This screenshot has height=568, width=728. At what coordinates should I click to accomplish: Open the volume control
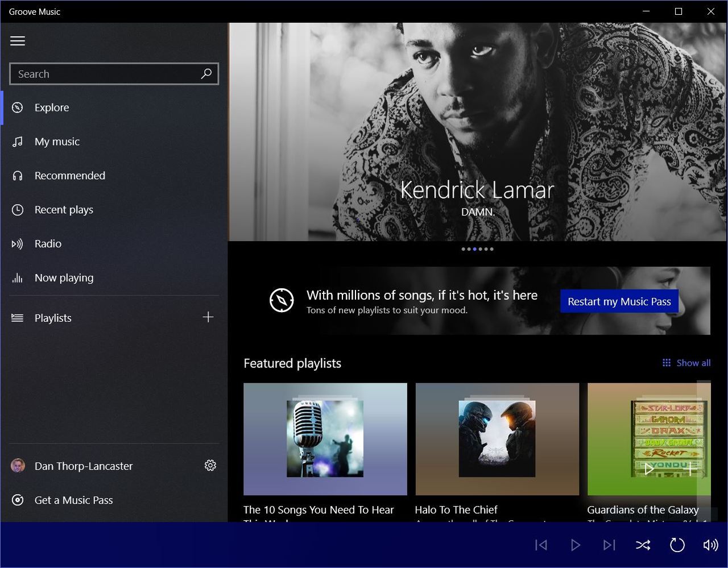(x=710, y=545)
